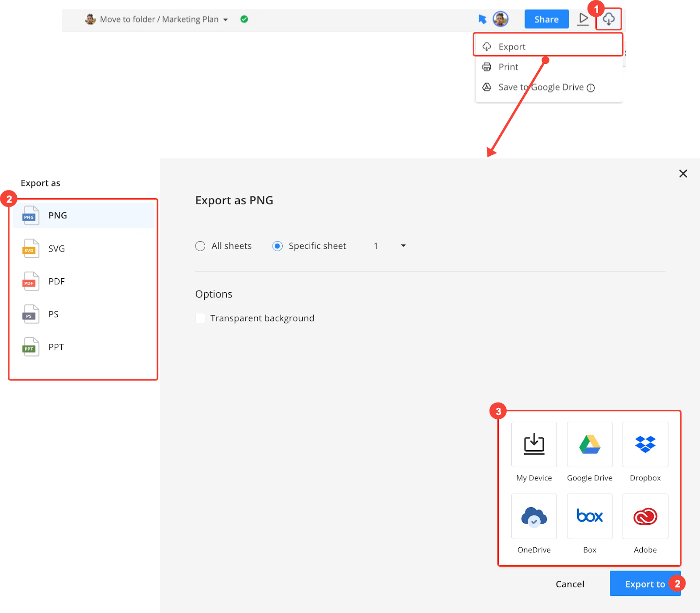Click the cloud export icon in toolbar

coord(609,19)
